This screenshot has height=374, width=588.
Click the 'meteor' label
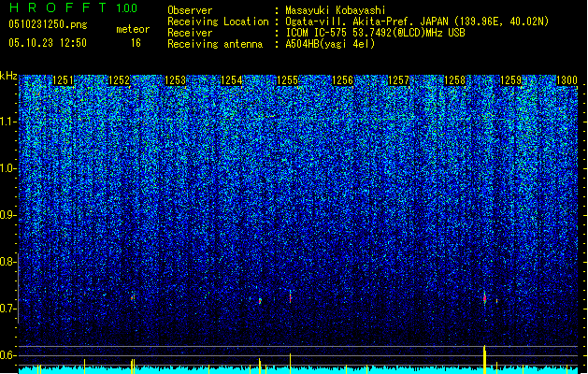click(x=133, y=29)
